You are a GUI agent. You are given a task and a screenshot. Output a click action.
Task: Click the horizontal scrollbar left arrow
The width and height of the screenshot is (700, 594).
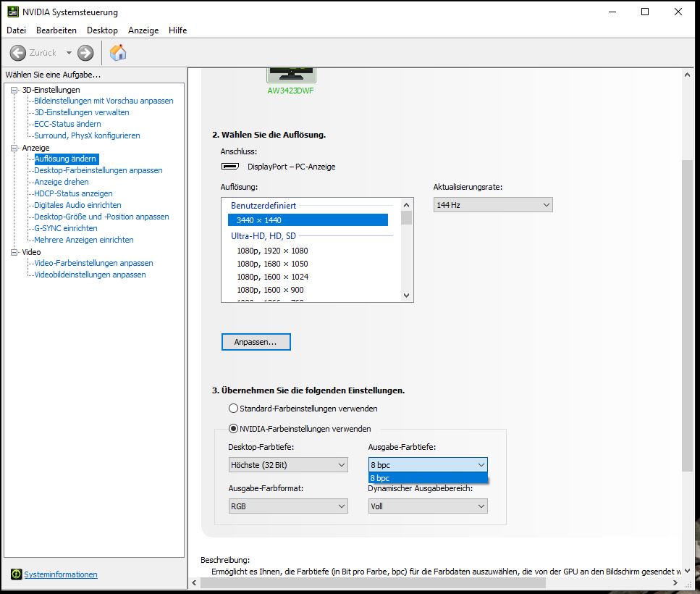[194, 583]
